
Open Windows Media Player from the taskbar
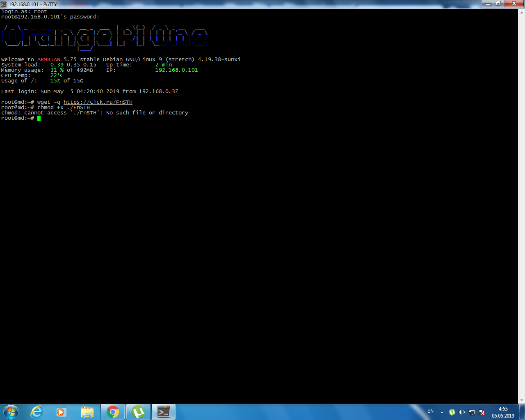click(x=61, y=412)
